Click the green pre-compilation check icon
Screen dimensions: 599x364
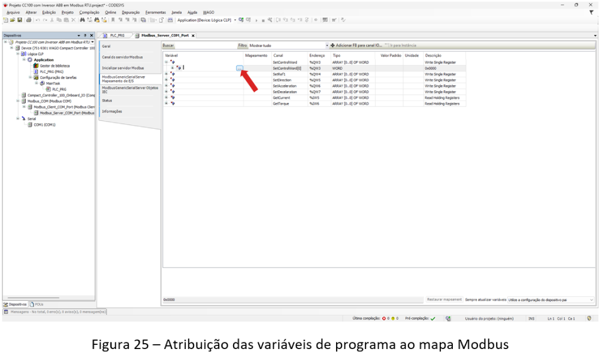(432, 318)
